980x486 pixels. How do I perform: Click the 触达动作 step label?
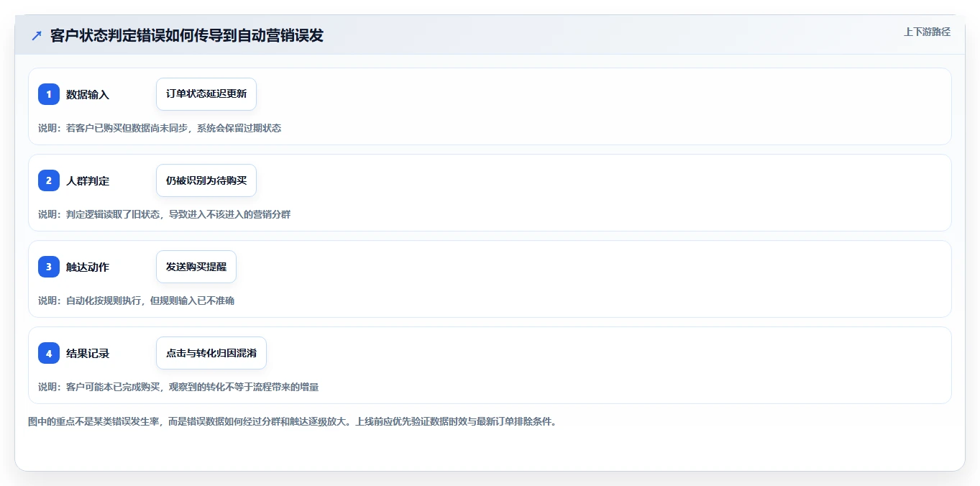click(x=88, y=267)
